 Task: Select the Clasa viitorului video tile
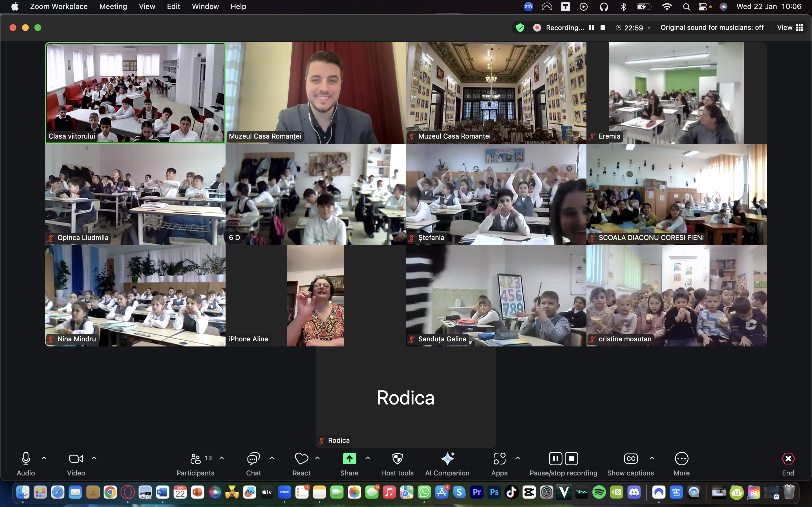[135, 93]
